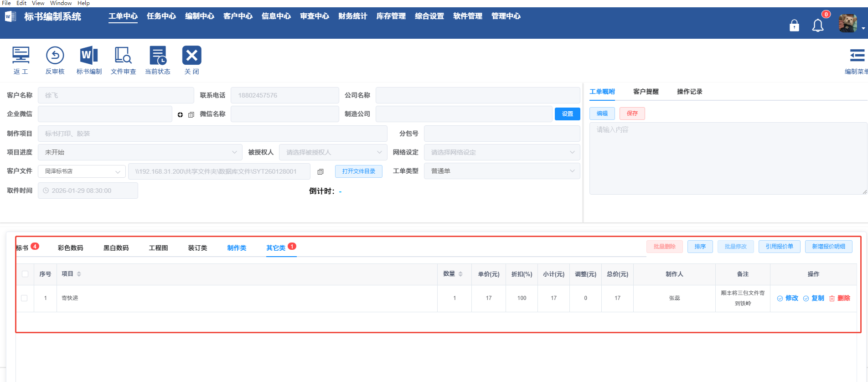
Task: Switch to the 装订类 tab
Action: (x=198, y=248)
